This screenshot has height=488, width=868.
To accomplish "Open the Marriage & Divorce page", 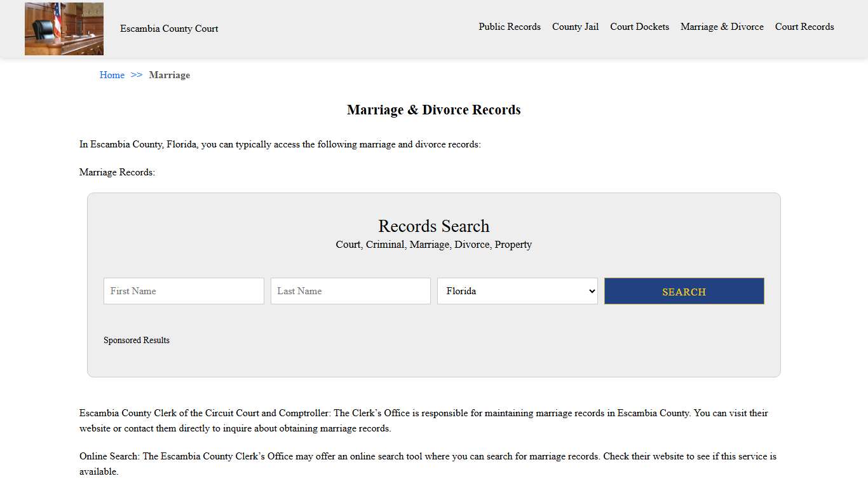I will (x=722, y=27).
